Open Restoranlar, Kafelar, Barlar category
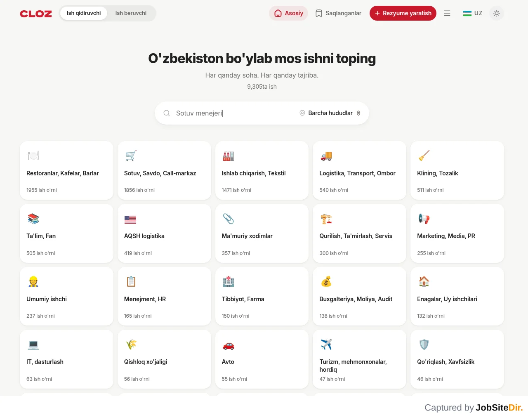 [x=66, y=170]
